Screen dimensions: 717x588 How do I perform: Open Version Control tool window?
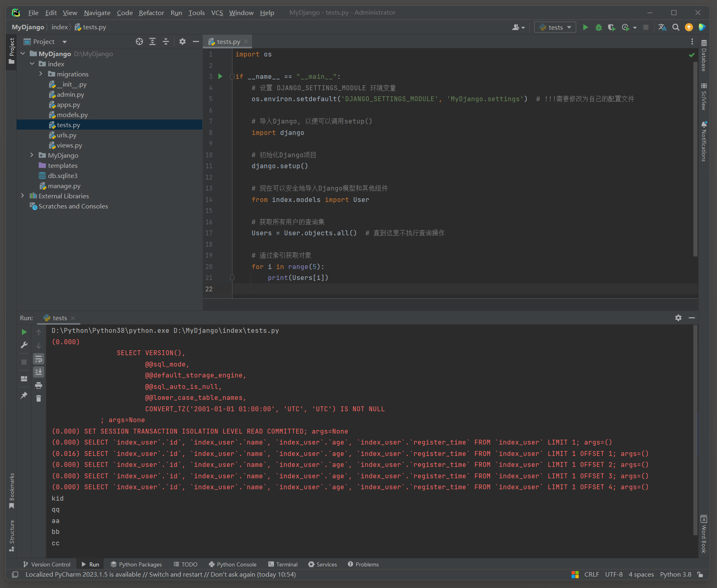[x=47, y=564]
